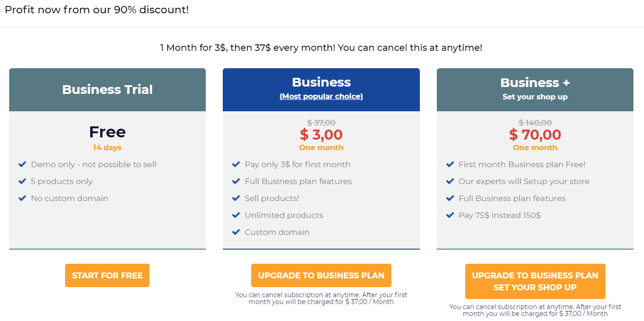Click checkmark beside Demo only - not possible to sell

click(x=22, y=164)
